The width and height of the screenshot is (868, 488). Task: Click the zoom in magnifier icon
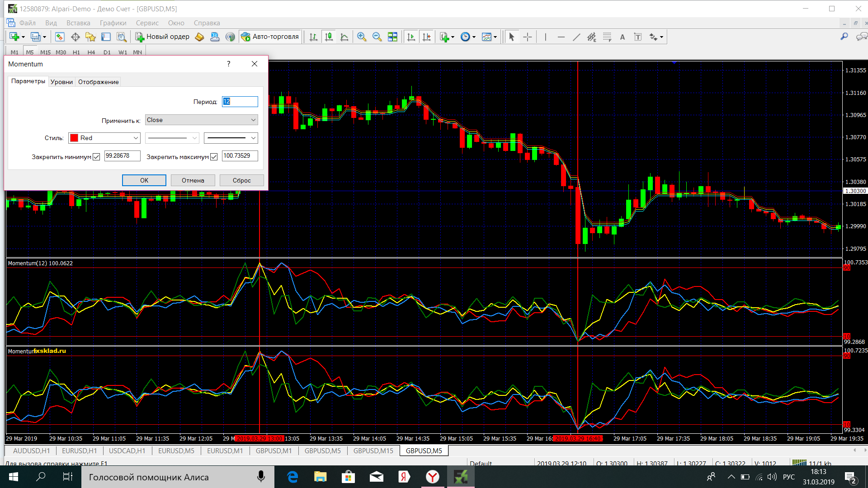pyautogui.click(x=361, y=37)
